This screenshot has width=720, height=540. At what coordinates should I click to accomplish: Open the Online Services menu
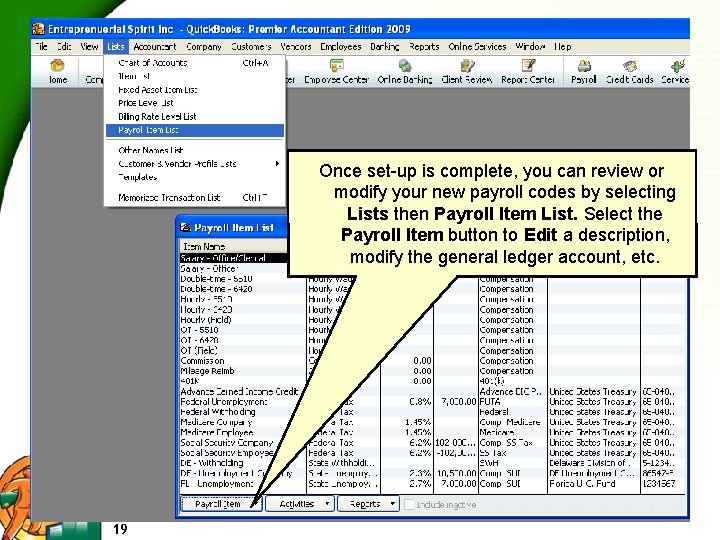[477, 46]
